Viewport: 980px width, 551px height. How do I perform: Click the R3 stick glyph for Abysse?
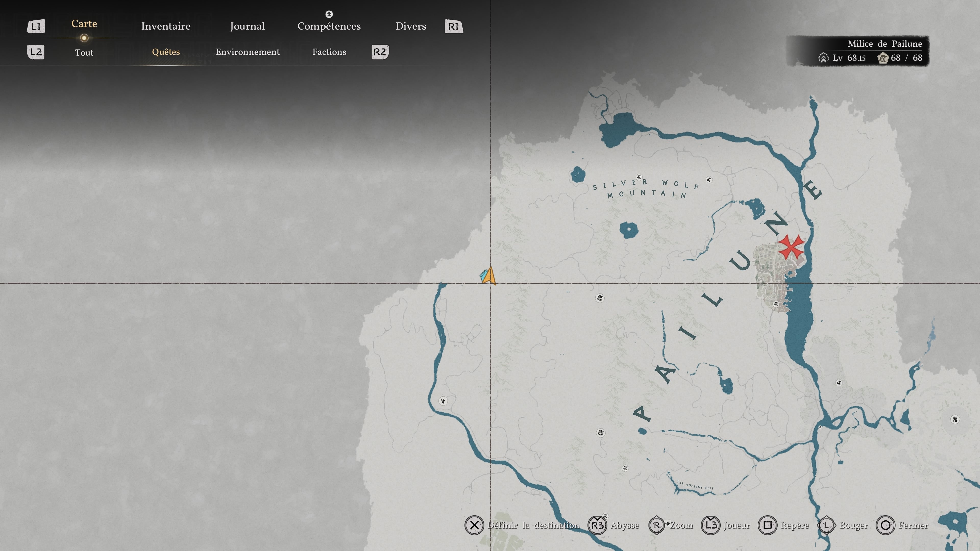coord(597,525)
